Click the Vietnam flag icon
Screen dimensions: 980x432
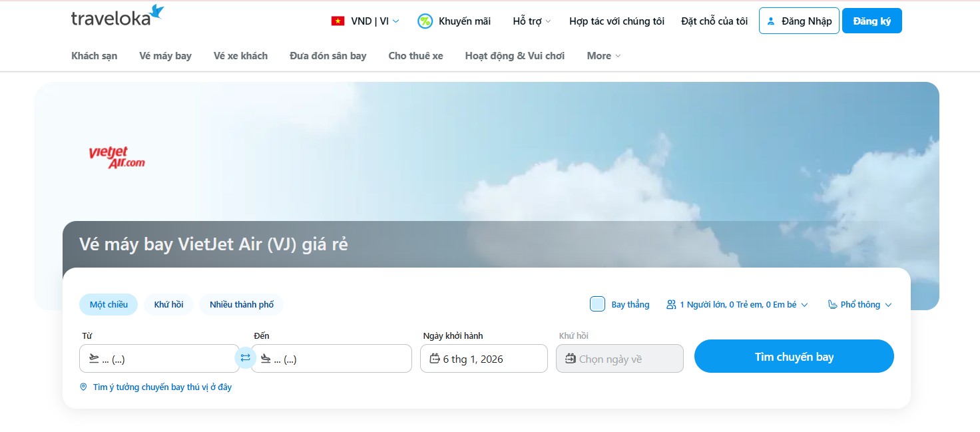point(338,21)
